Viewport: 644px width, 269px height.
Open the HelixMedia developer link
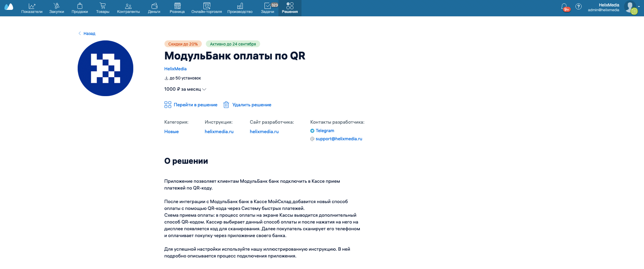tap(175, 69)
